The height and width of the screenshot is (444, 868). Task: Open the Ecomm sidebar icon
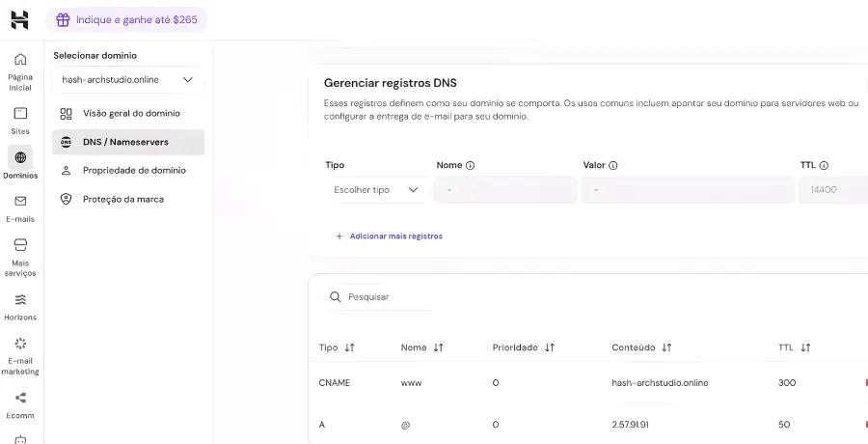point(20,398)
